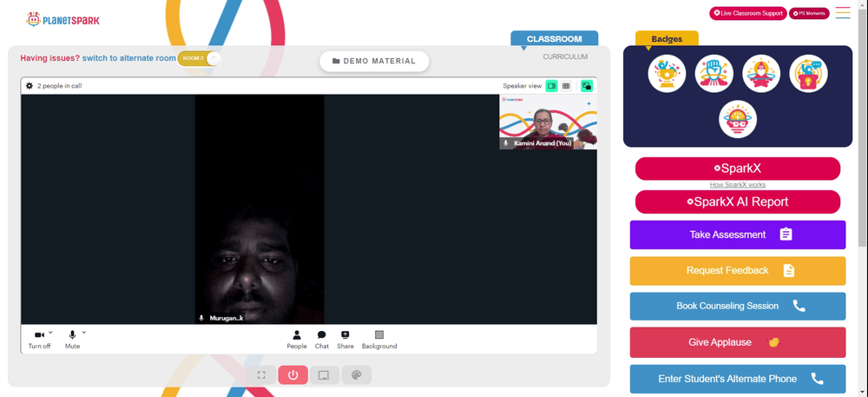The image size is (868, 397).
Task: Expand microphone options arrow beside Mute
Action: [84, 332]
